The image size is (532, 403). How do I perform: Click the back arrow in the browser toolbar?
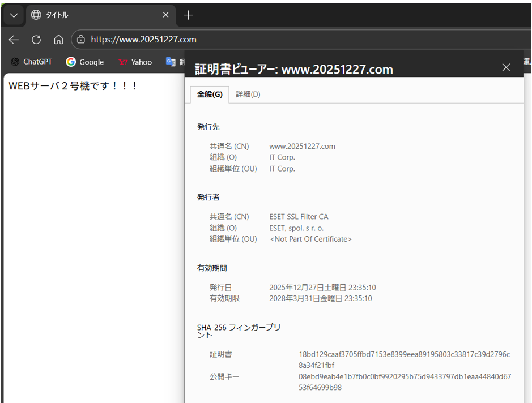14,40
